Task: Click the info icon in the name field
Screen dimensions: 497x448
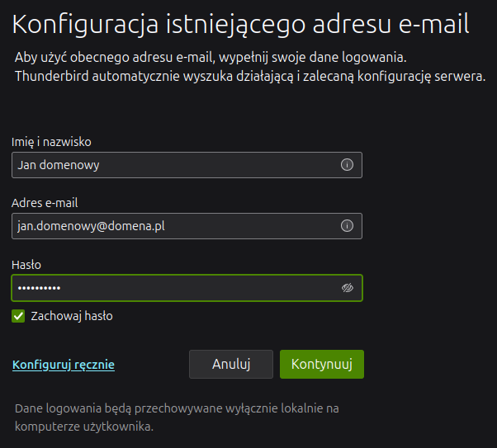Action: tap(347, 165)
